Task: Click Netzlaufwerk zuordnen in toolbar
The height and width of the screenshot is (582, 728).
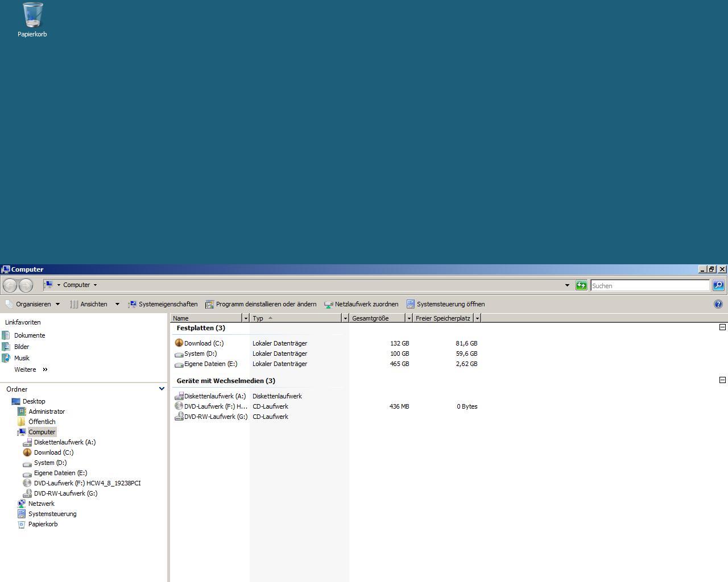Action: (361, 304)
